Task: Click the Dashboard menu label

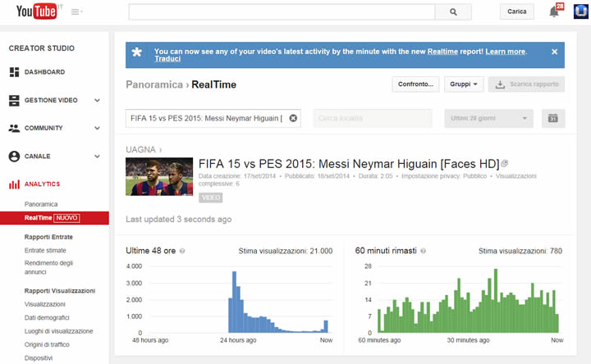Action: [x=44, y=72]
